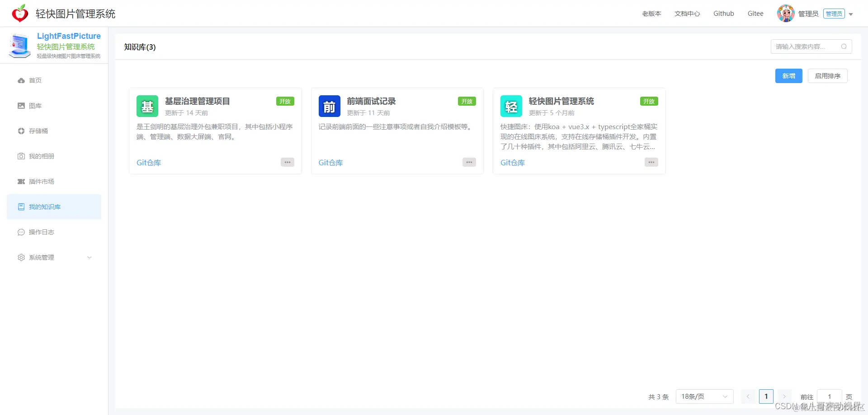Click the apple logo in top bar
Screen dimensions: 868x415
point(19,13)
